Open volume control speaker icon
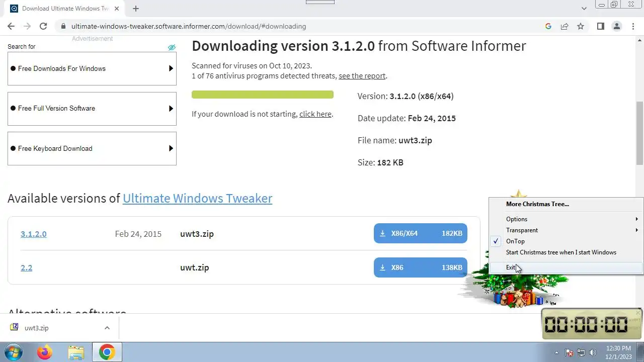 click(593, 352)
